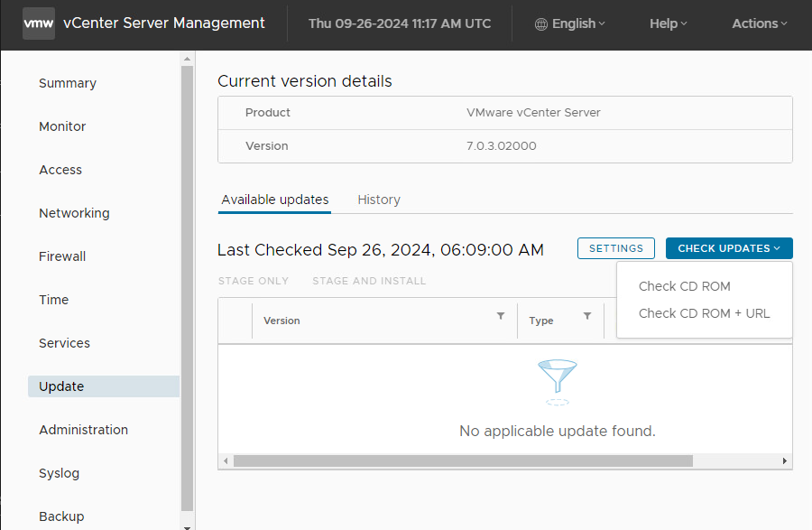Select Update in the sidebar

(104, 386)
